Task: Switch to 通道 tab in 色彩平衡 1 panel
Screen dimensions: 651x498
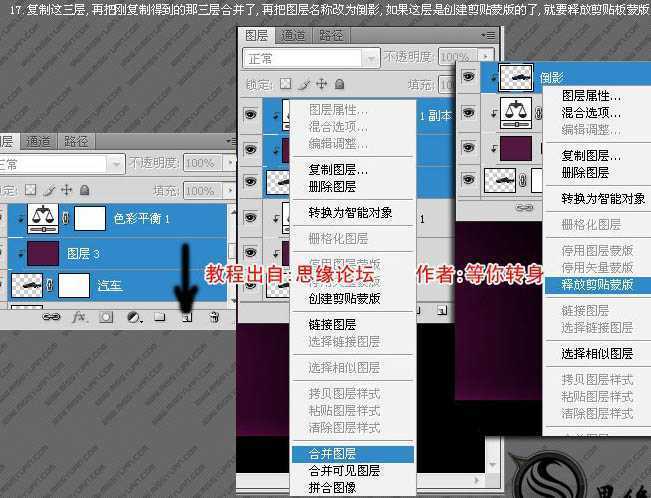Action: pos(38,142)
